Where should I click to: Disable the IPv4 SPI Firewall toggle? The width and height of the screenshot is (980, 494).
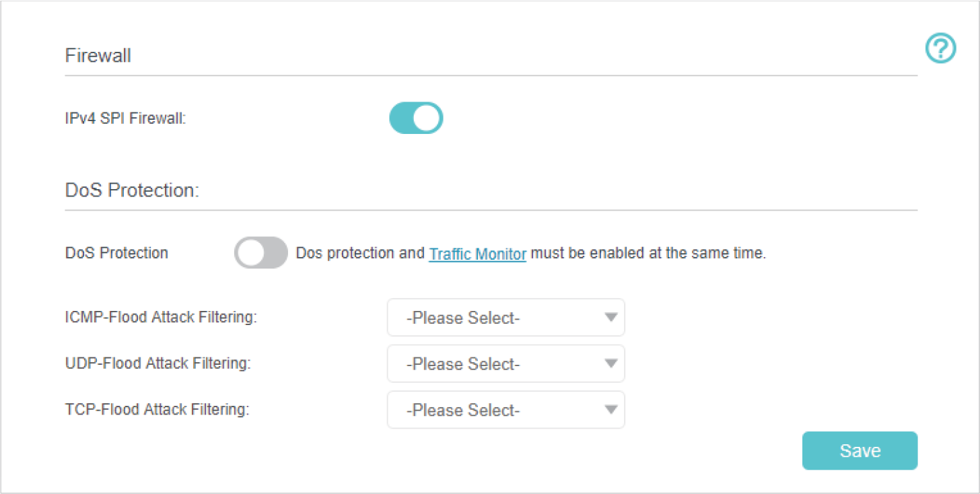(416, 118)
